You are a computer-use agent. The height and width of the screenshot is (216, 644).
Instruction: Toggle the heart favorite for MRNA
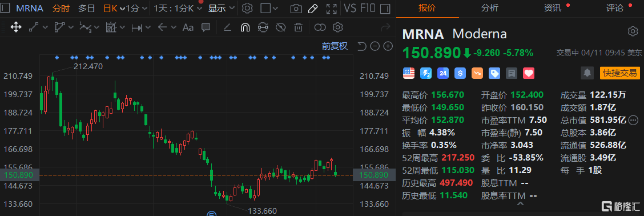[x=529, y=74]
